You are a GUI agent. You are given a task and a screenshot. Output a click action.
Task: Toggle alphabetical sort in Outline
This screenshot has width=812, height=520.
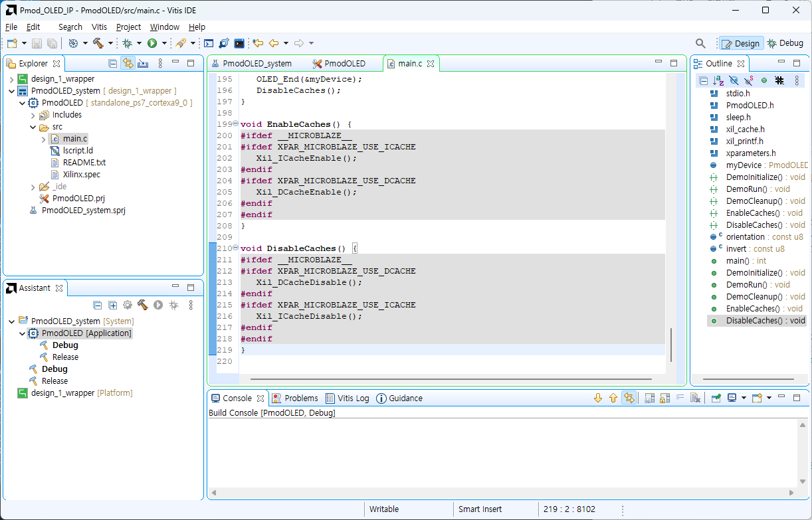pos(718,80)
